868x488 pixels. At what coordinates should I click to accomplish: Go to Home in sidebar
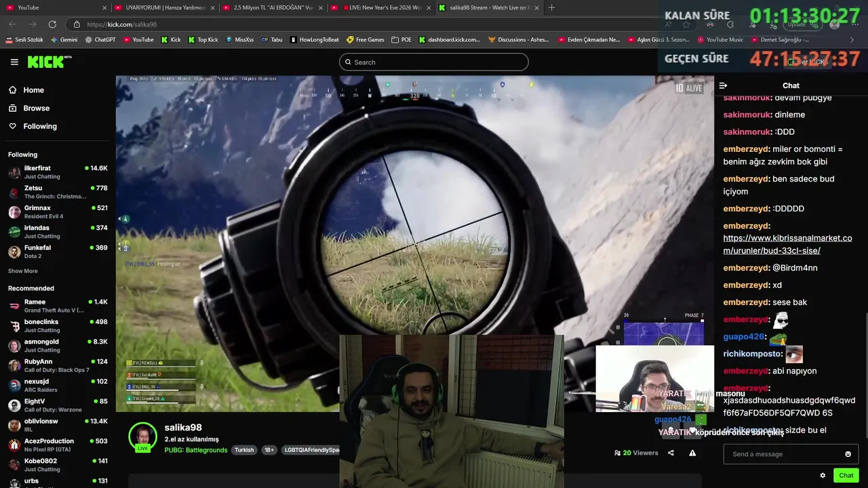click(33, 90)
